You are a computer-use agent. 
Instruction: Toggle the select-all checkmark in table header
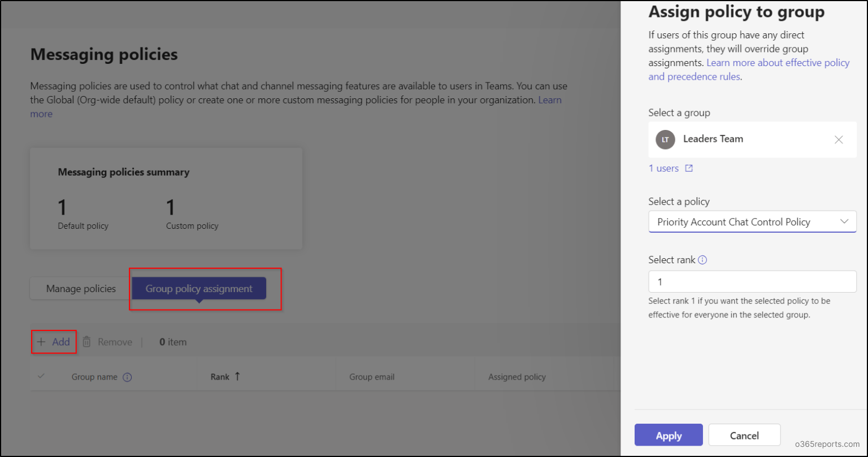pyautogui.click(x=41, y=376)
